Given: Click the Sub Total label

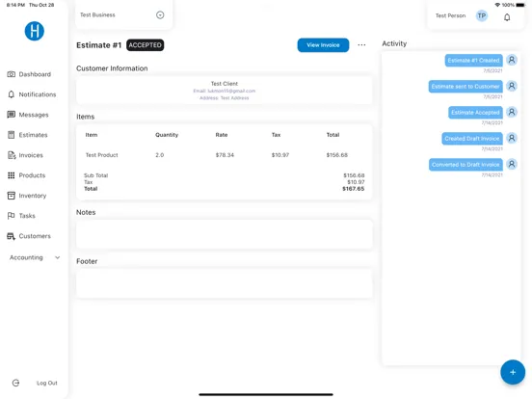Looking at the screenshot, I should tap(96, 175).
